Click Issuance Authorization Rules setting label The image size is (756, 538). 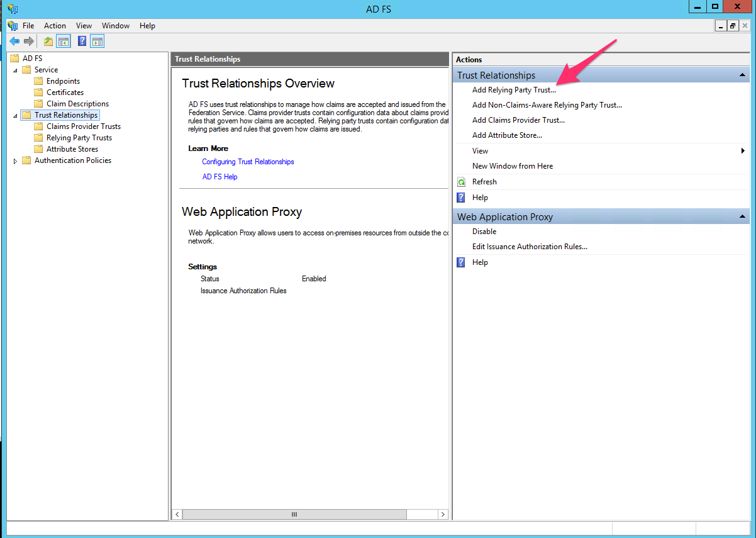[x=243, y=291]
